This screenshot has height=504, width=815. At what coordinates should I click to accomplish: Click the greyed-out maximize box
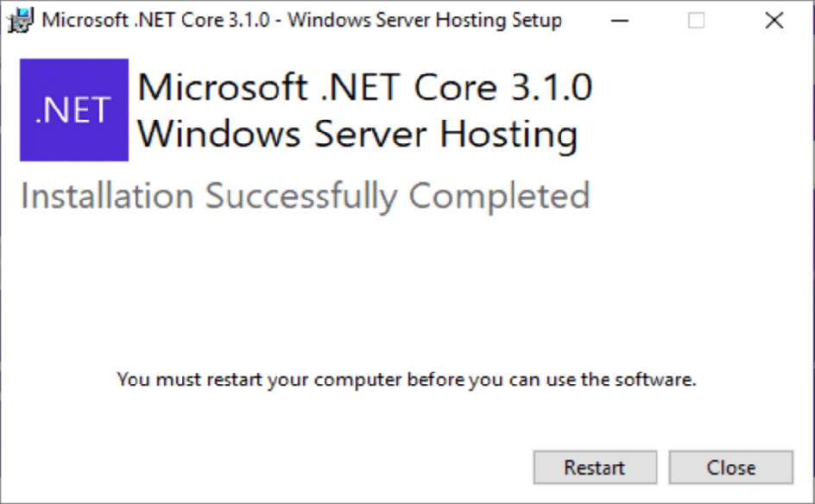pos(697,21)
